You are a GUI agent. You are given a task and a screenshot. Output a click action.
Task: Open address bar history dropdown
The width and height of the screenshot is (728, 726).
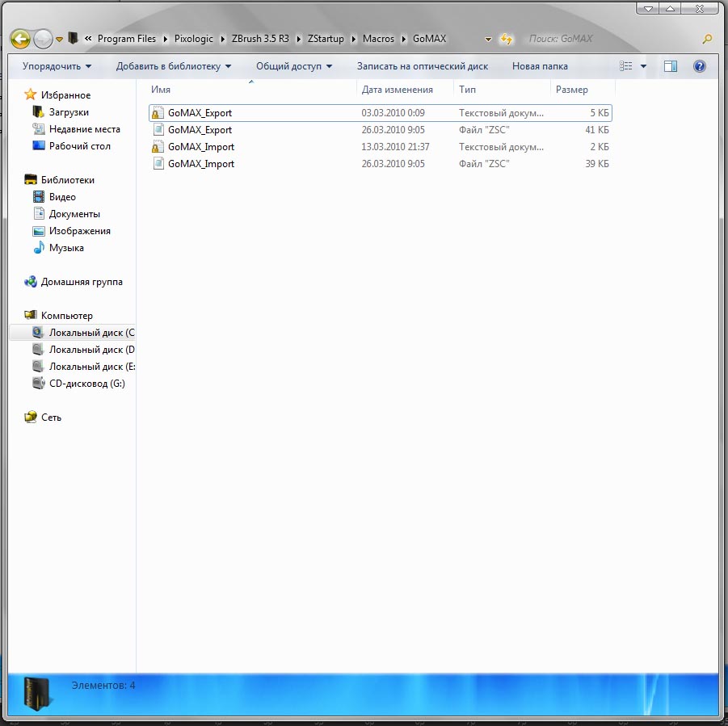tap(488, 40)
